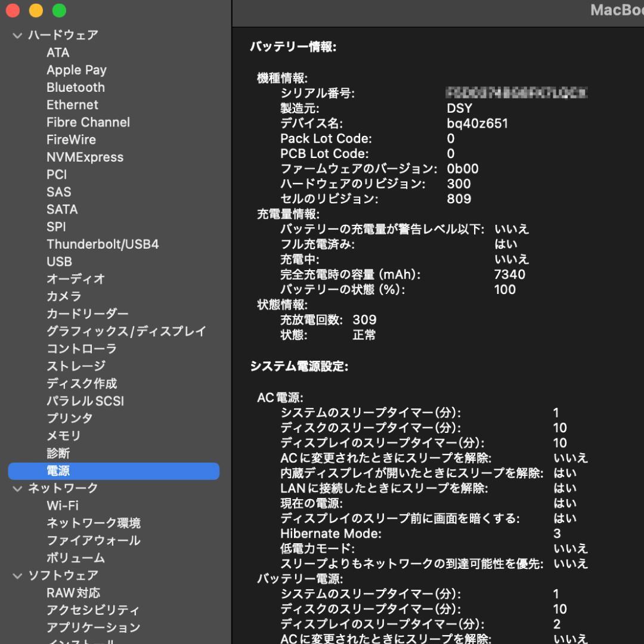View Ethernet hardware information
Screen dimensions: 644x644
click(x=72, y=104)
